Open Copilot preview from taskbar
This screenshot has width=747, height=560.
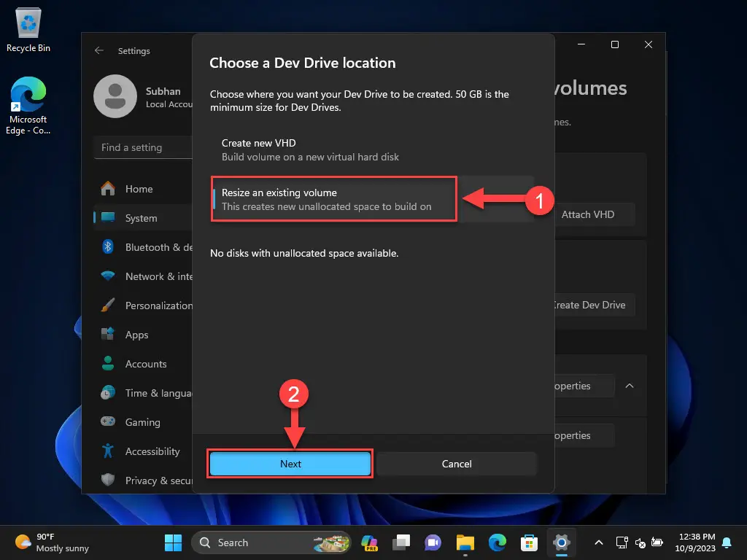tap(369, 542)
